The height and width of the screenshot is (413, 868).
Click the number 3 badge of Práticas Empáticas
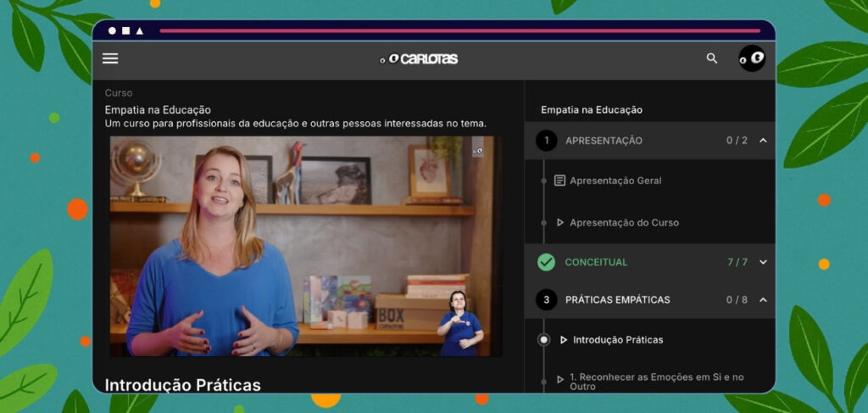pos(547,300)
